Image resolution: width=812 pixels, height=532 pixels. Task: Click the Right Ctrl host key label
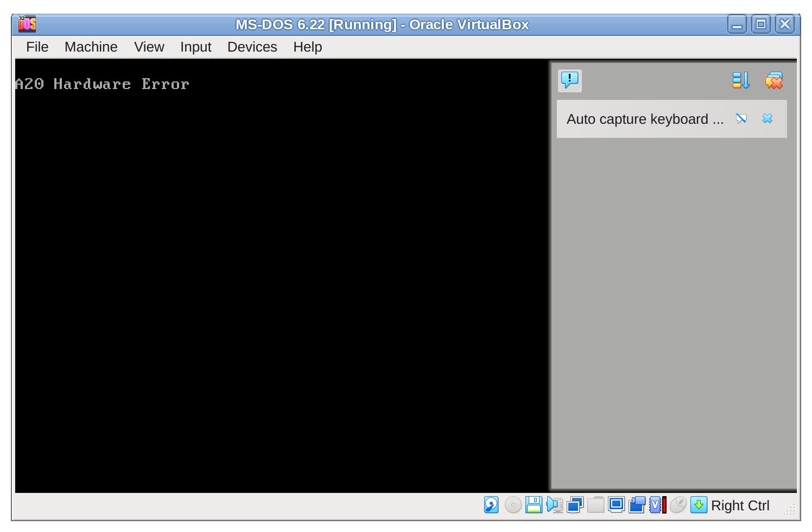pyautogui.click(x=740, y=505)
